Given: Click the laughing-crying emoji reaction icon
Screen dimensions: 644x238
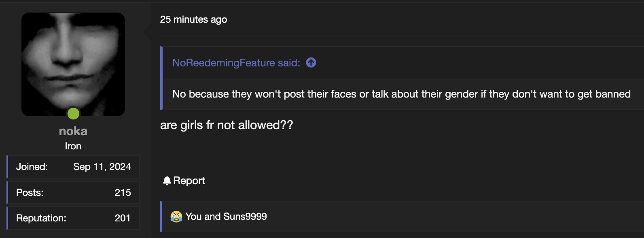Looking at the screenshot, I should click(176, 217).
